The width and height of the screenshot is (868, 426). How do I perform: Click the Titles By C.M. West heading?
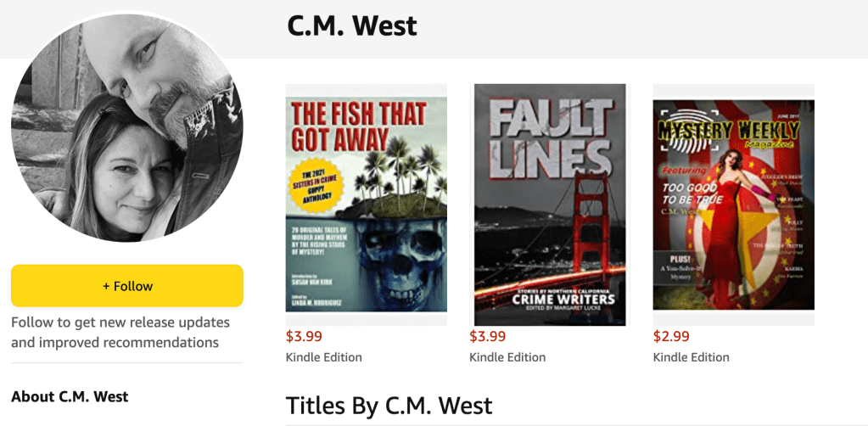pyautogui.click(x=389, y=406)
